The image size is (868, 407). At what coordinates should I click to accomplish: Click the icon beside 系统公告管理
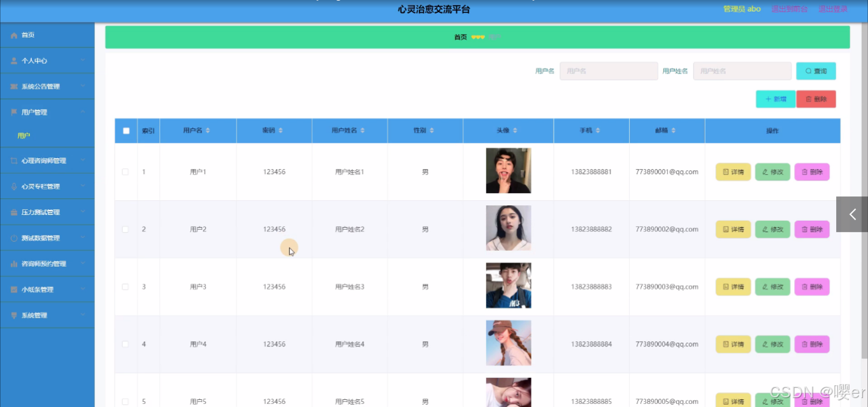[x=14, y=87]
